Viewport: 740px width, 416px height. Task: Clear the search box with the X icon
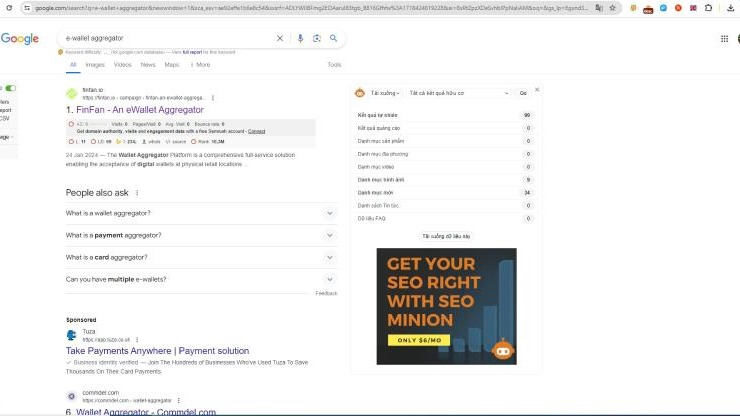(x=280, y=38)
